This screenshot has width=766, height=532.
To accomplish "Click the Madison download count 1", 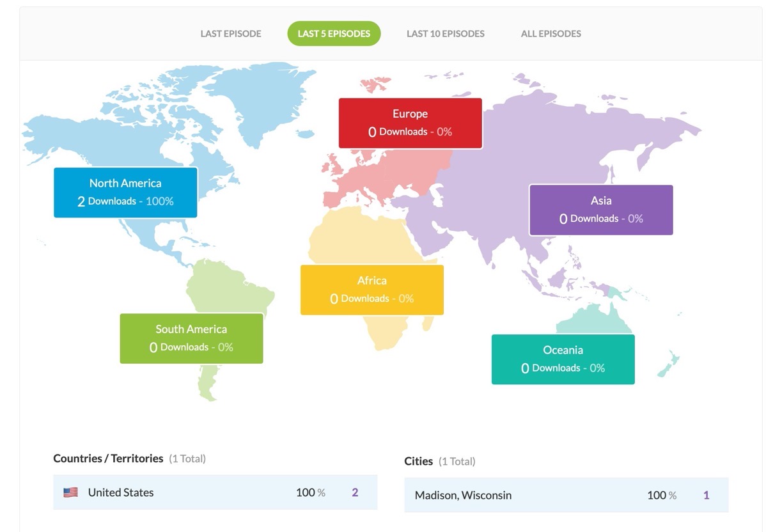I will 706,495.
